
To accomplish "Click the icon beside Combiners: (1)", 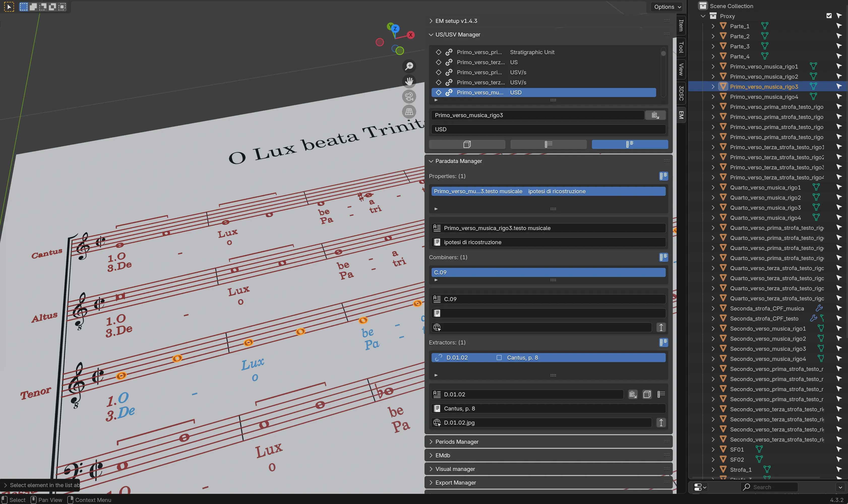I will tap(663, 257).
